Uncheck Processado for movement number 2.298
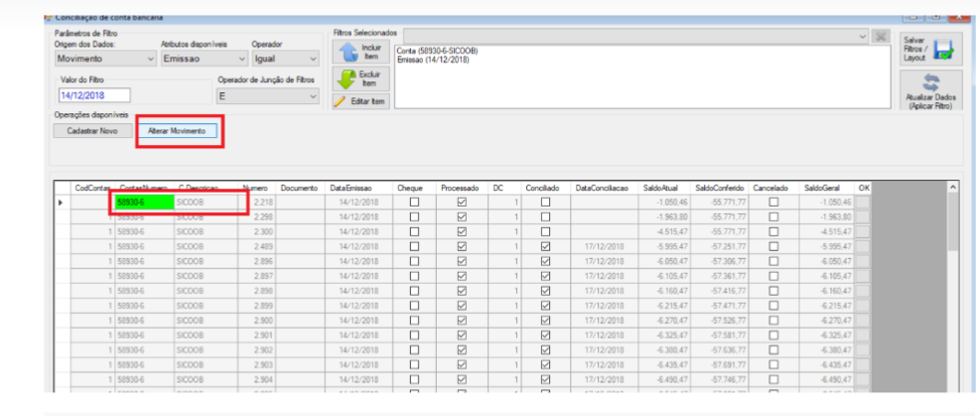980x416 pixels. (462, 217)
